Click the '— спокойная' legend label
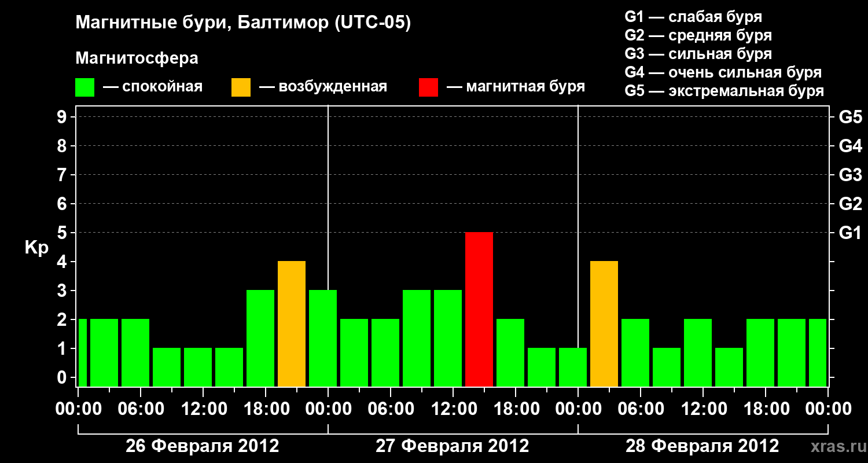The height and width of the screenshot is (463, 868). (x=153, y=87)
